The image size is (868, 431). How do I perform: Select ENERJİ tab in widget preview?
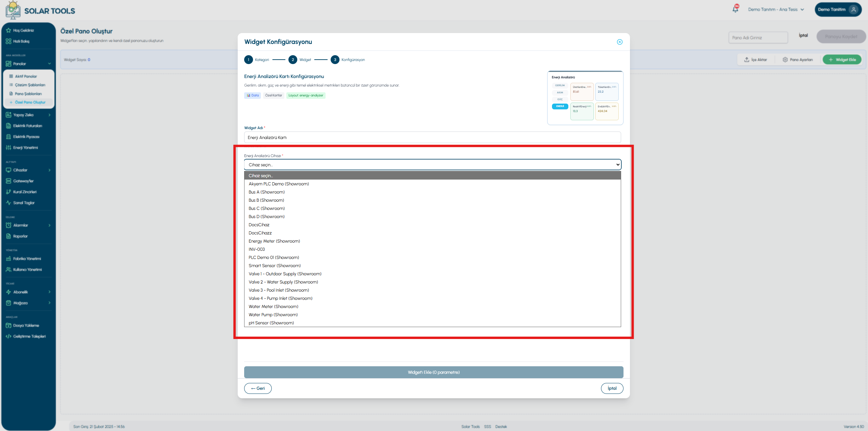560,106
